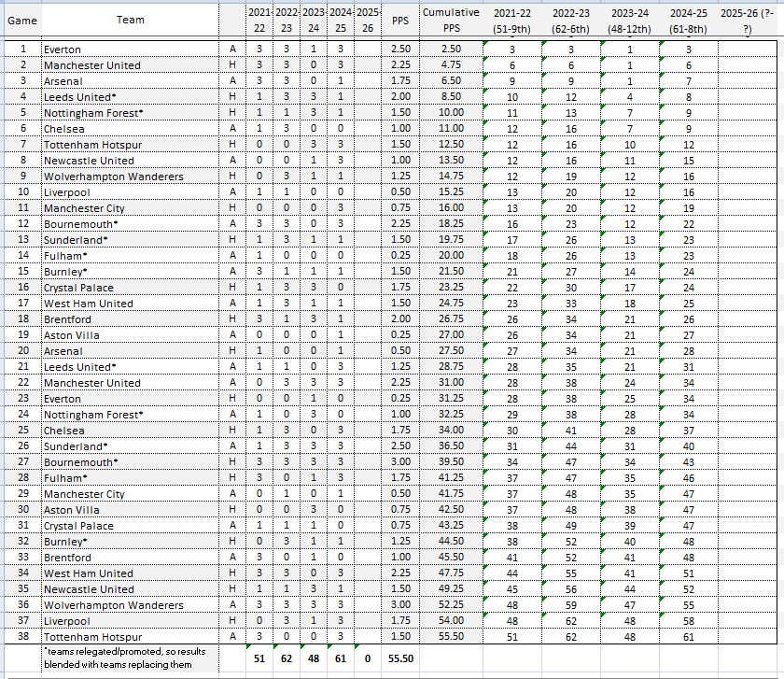Viewport: 784px width, 679px height.
Task: Click Sunderland* in the game 26 row
Action: tap(76, 446)
